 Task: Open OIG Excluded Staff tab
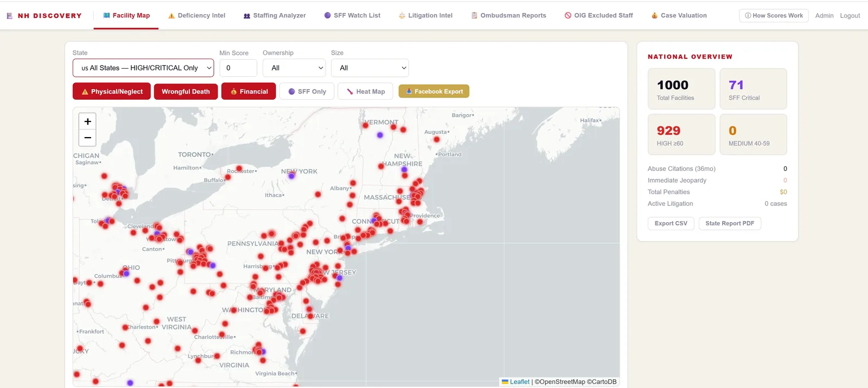click(x=598, y=16)
